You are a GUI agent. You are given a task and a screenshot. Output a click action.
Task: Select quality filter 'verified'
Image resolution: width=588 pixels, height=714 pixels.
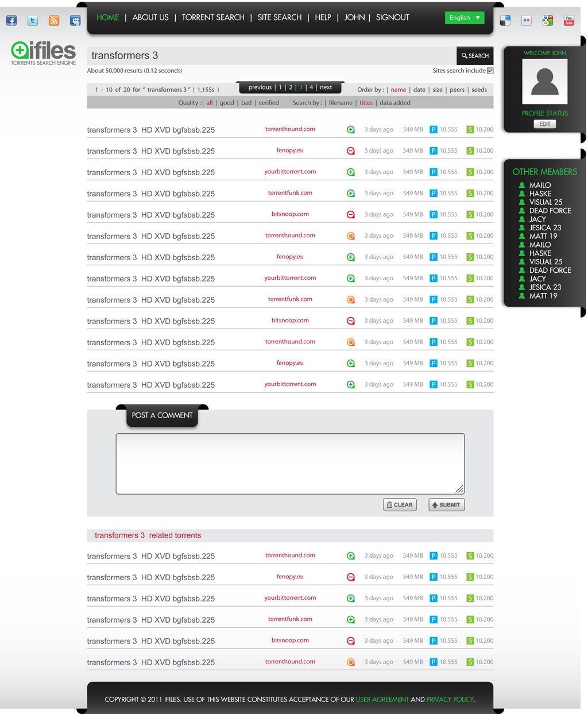point(269,103)
